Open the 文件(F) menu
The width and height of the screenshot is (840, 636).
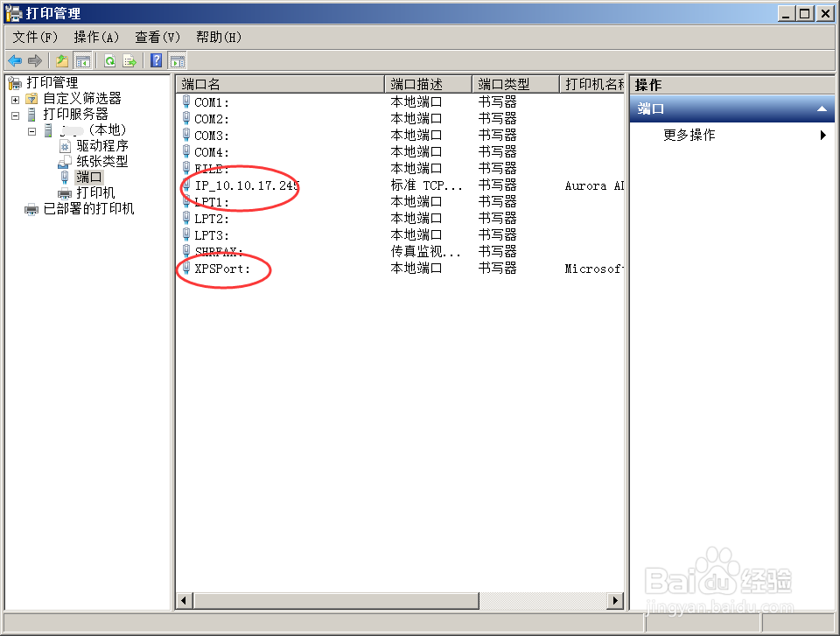click(x=35, y=37)
